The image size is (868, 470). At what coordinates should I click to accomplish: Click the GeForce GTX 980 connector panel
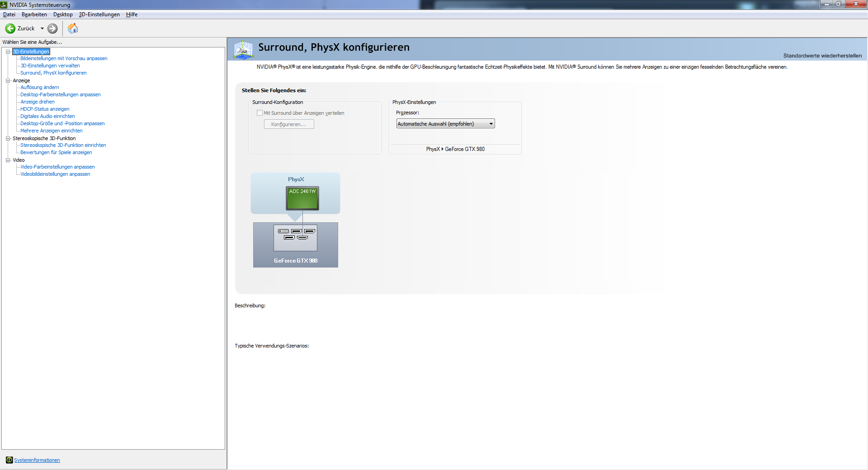295,238
